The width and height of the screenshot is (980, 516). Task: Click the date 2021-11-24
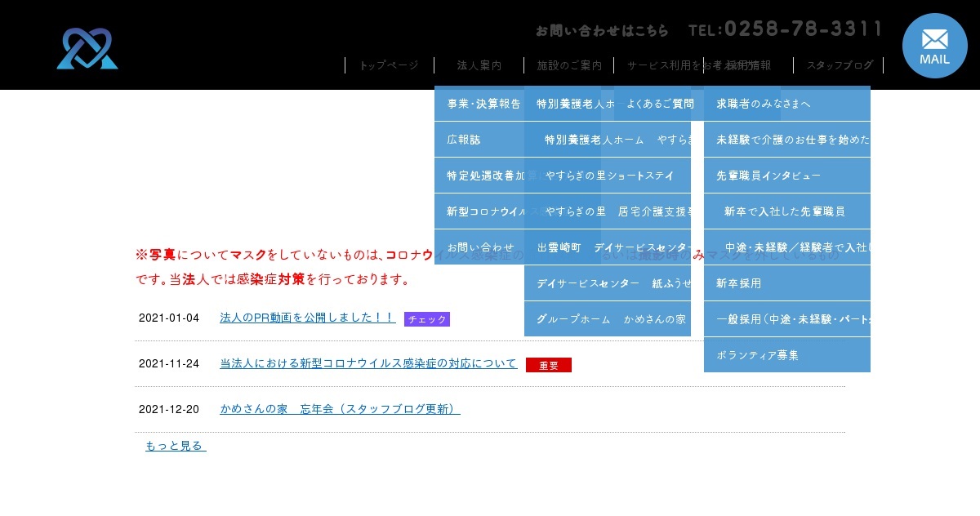point(169,363)
